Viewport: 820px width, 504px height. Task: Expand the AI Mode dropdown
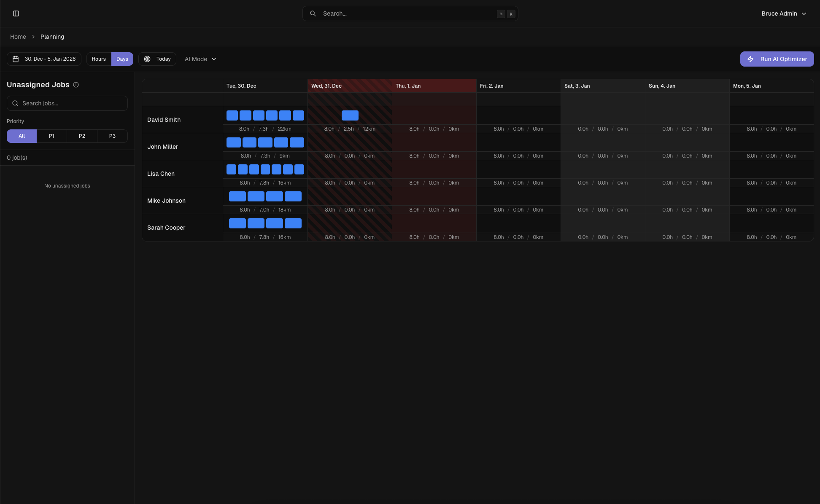[x=200, y=59]
